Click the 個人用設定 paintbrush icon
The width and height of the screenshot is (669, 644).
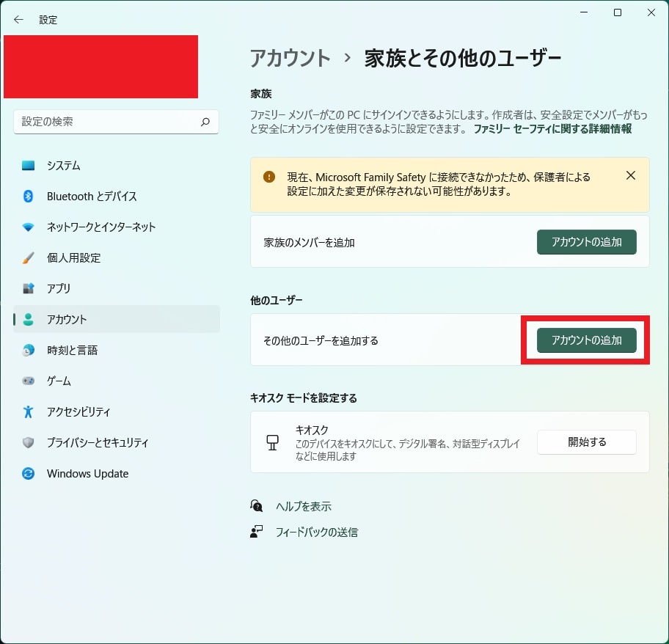[x=28, y=258]
